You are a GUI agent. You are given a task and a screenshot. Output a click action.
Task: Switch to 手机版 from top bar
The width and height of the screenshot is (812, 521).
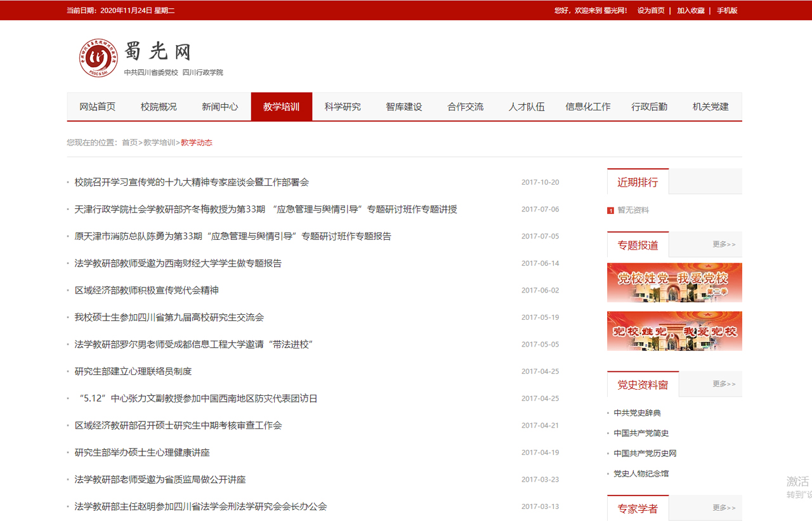727,10
